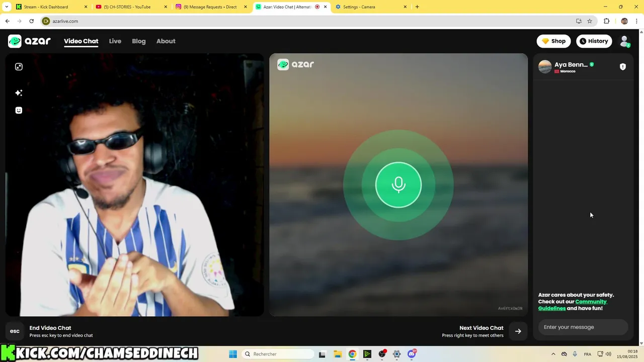Viewport: 644px width, 362px height.
Task: Click the green microphone icon
Action: click(398, 185)
